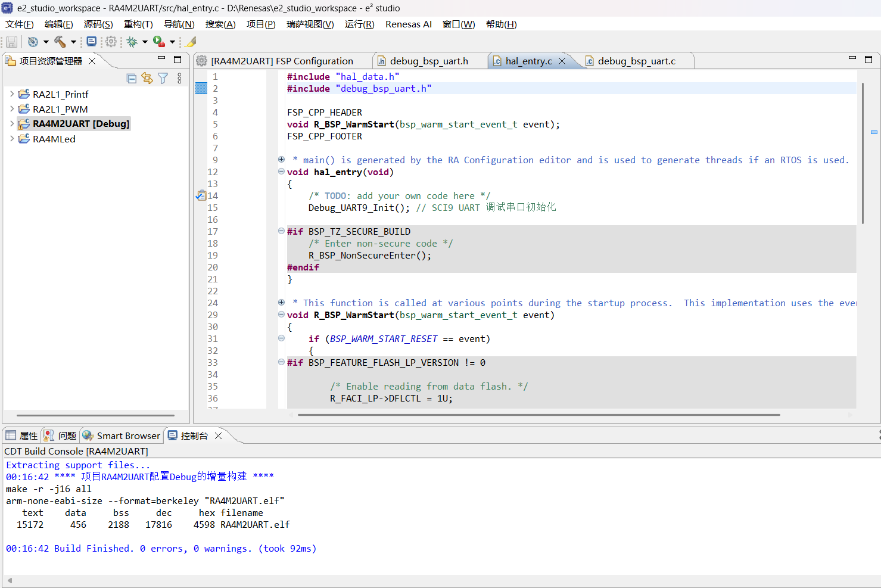
Task: Expand the folded comment at line 24
Action: pyautogui.click(x=281, y=302)
